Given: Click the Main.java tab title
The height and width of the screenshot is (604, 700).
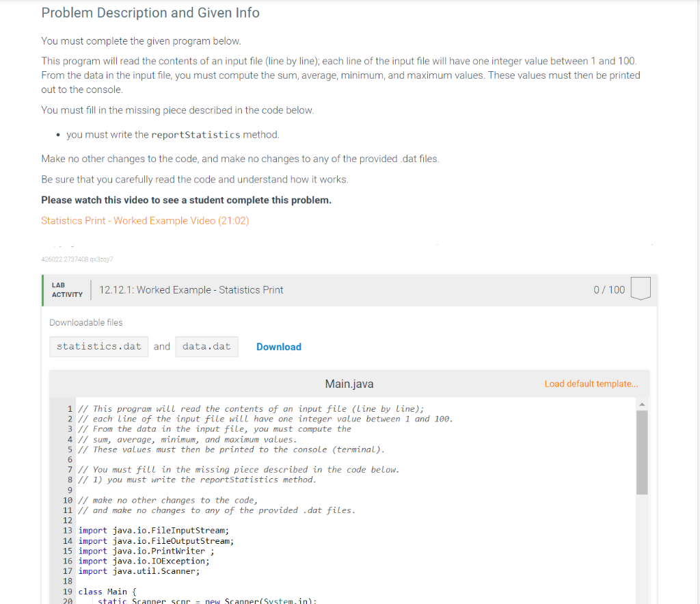Looking at the screenshot, I should pos(349,384).
